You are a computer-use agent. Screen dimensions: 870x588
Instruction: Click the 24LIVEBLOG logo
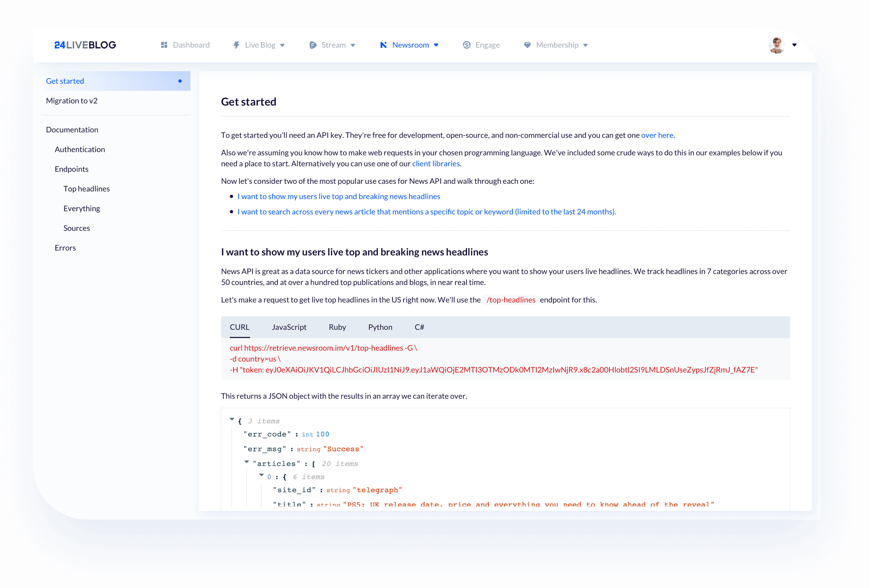pos(85,45)
